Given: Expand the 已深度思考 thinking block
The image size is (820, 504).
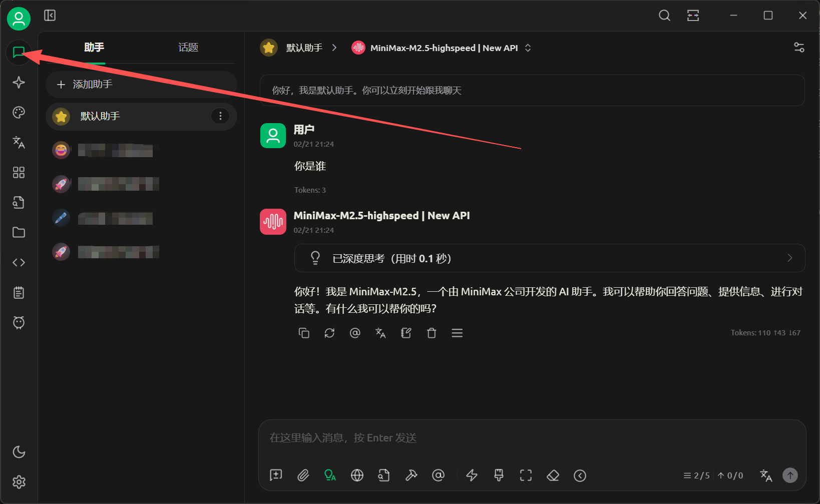Looking at the screenshot, I should click(x=550, y=258).
